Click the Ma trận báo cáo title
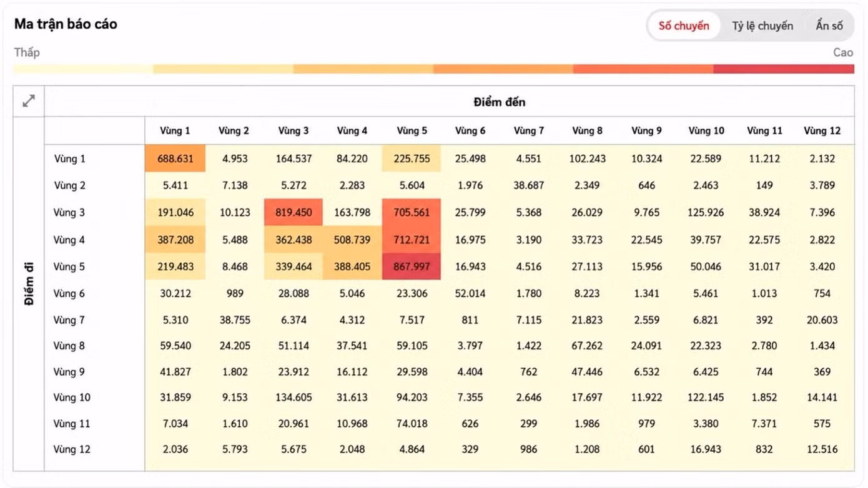The image size is (868, 488). [66, 24]
